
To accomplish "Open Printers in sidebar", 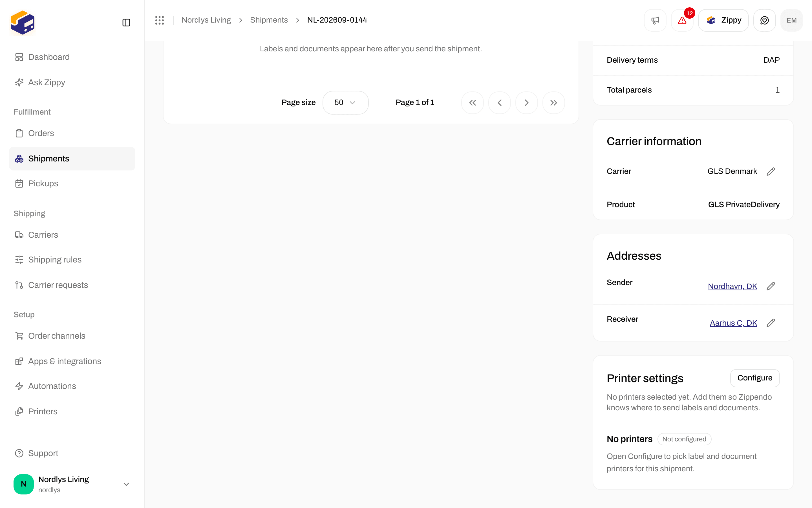I will tap(72, 411).
